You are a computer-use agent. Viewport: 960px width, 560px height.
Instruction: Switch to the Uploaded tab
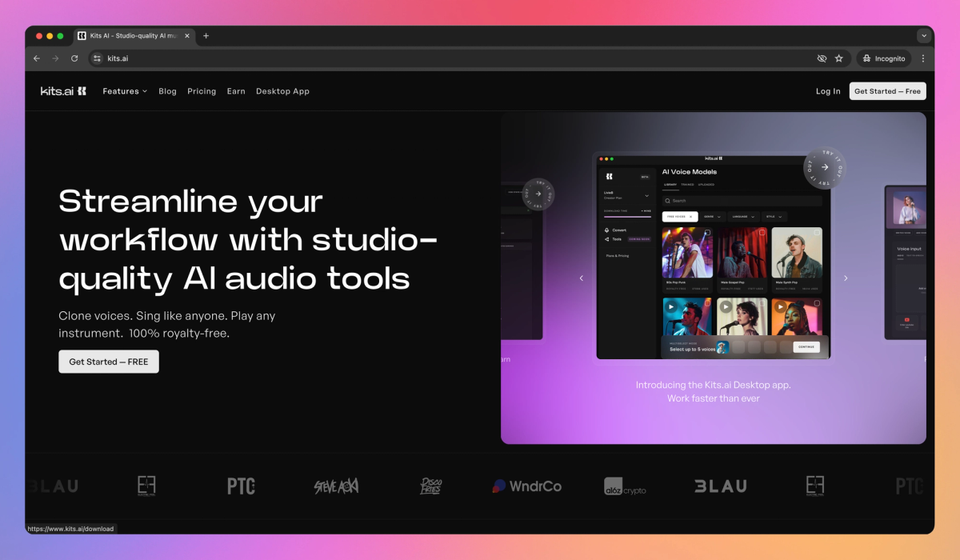[x=706, y=185]
